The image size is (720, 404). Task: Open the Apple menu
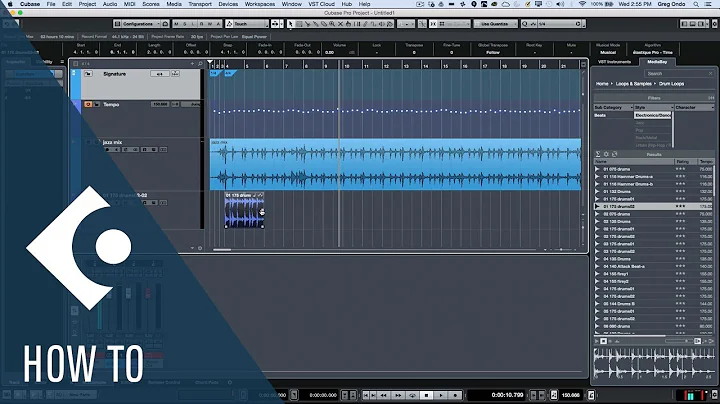click(10, 4)
